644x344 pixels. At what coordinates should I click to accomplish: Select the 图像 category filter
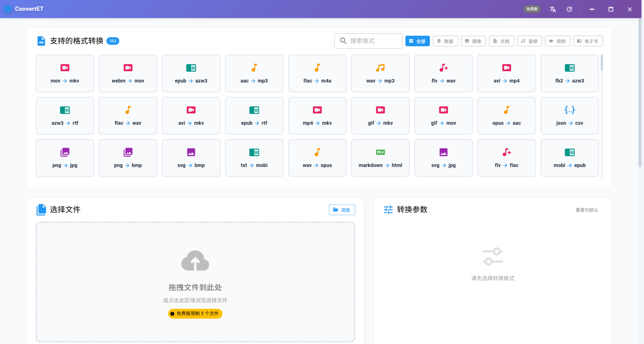[x=473, y=41]
